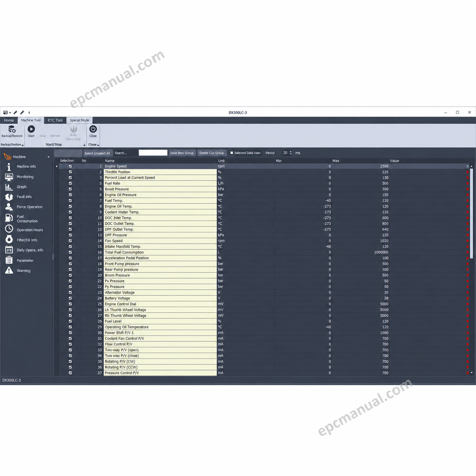
Task: Click the quick access window icon in title bar
Action: pyautogui.click(x=5, y=113)
